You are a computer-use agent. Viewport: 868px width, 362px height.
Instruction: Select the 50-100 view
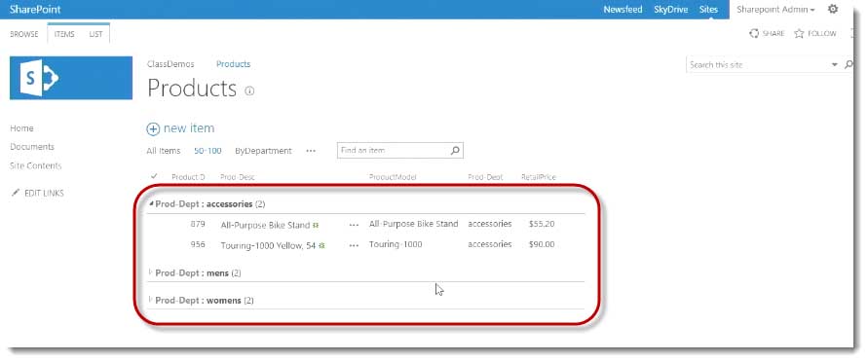click(208, 151)
